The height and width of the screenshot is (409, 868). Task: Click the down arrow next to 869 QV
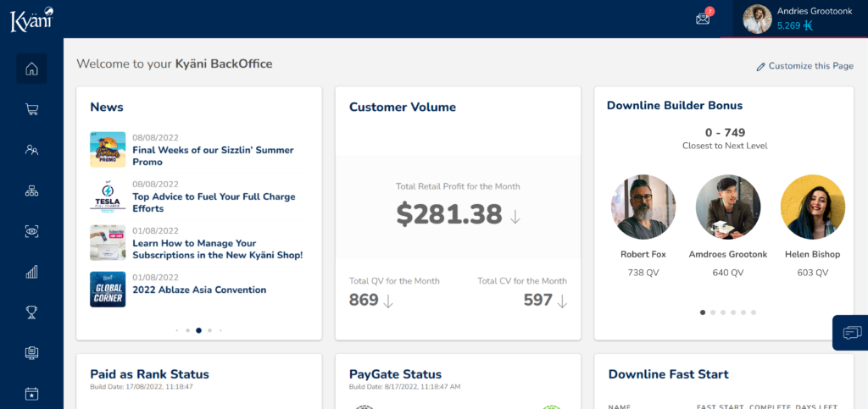pyautogui.click(x=388, y=301)
